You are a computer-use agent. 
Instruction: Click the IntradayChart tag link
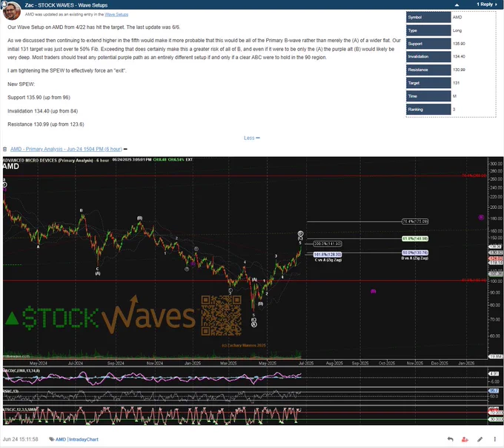tap(84, 439)
